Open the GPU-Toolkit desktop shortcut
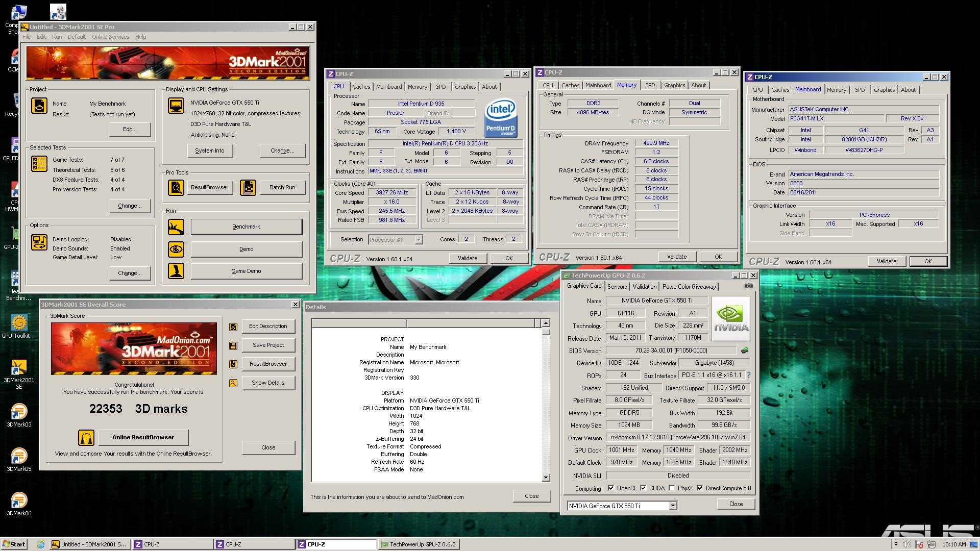The width and height of the screenshot is (980, 551). click(x=19, y=327)
